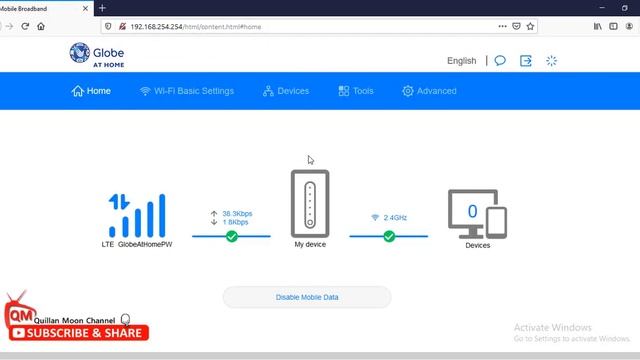Close the Mobile Broadband browser tab
The image size is (640, 360).
[85, 8]
